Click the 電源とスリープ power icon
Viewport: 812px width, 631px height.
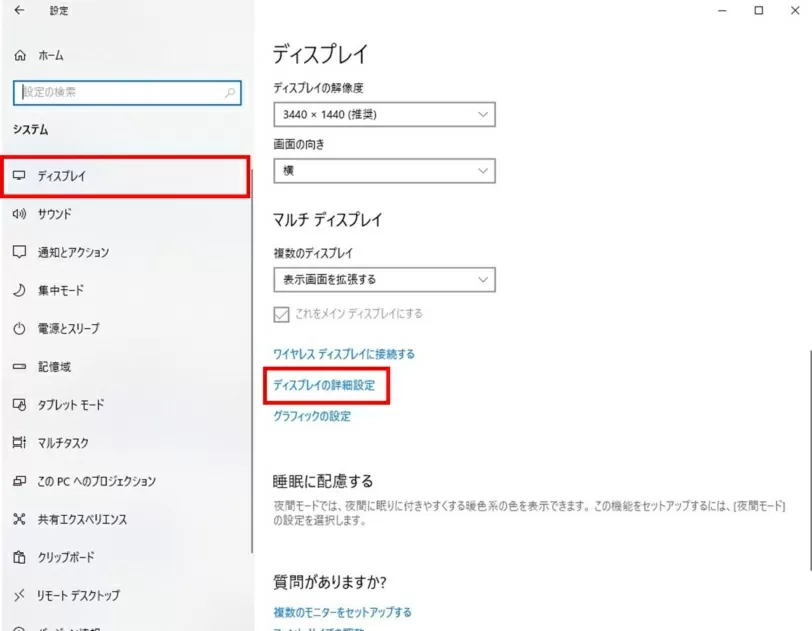pos(19,328)
